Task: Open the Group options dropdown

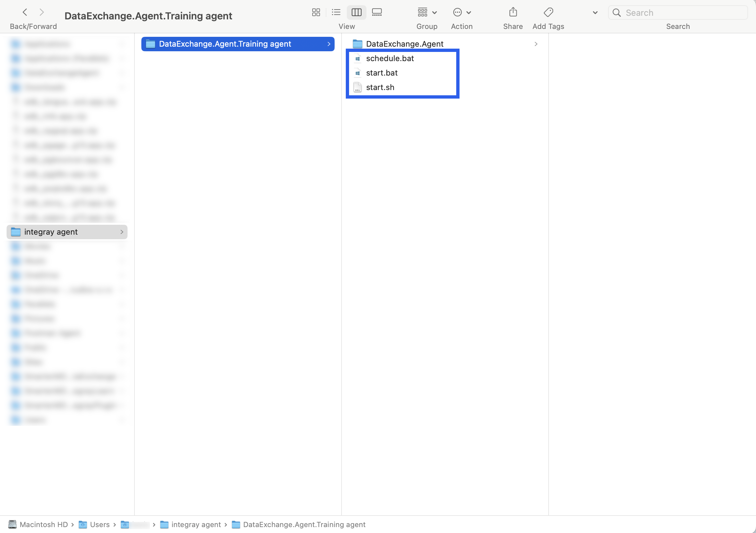Action: [x=427, y=12]
